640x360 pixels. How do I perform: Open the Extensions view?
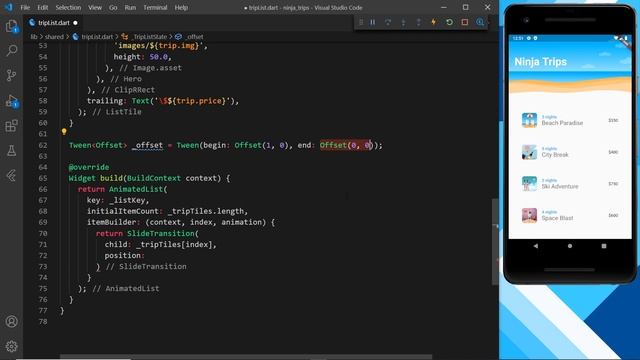[x=11, y=126]
